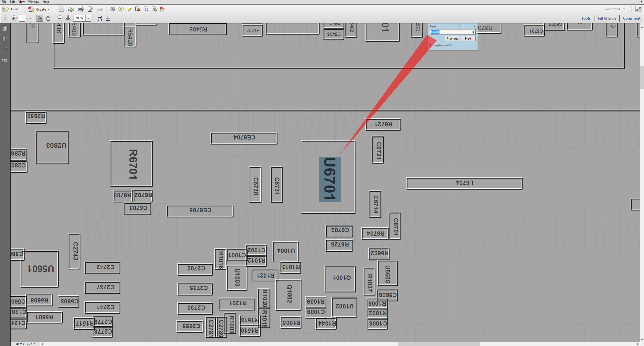Click the Highlight Text tool icon
The width and height of the screenshot is (644, 346).
(129, 9)
